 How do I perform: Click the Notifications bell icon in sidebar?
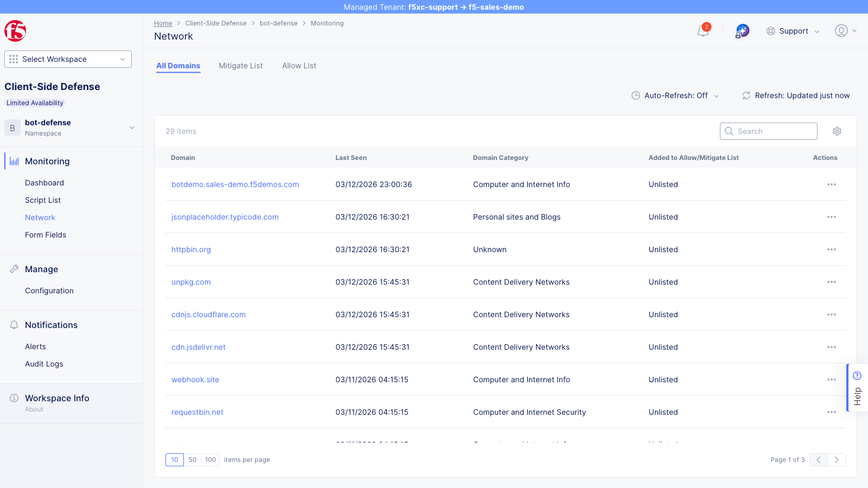(x=13, y=324)
